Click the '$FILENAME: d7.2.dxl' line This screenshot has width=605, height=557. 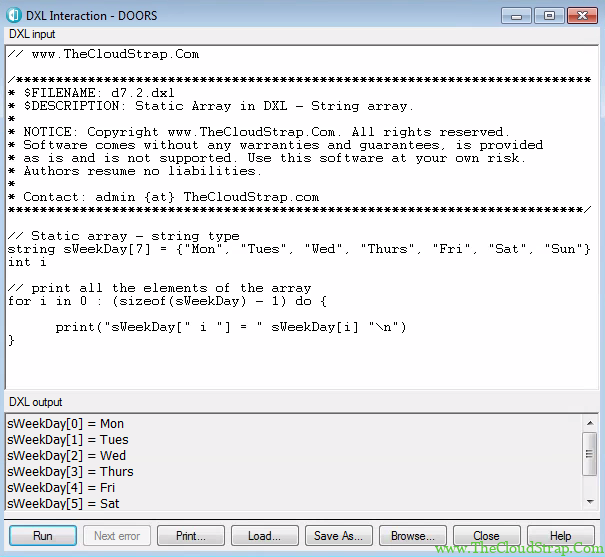point(91,93)
